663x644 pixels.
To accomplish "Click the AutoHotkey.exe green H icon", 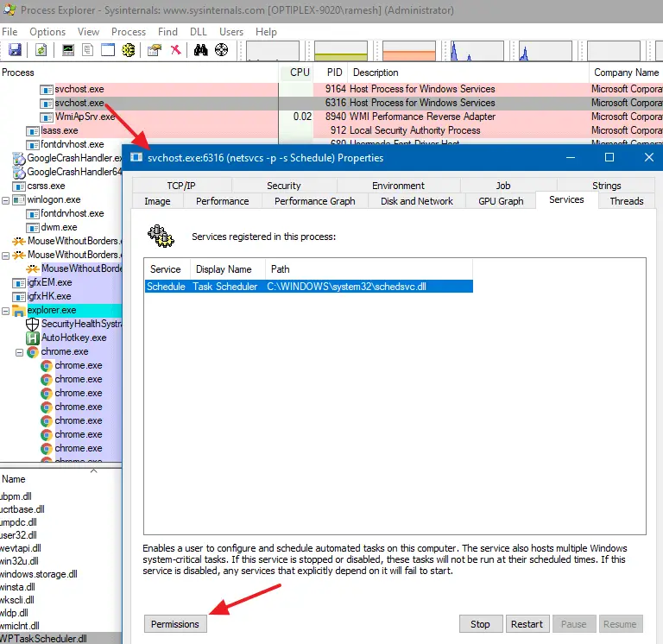I will coord(33,338).
